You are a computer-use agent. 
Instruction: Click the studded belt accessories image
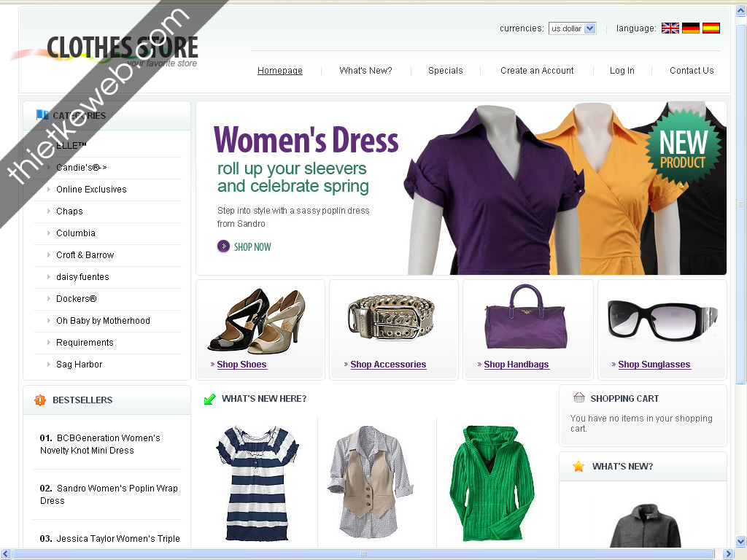(x=391, y=316)
